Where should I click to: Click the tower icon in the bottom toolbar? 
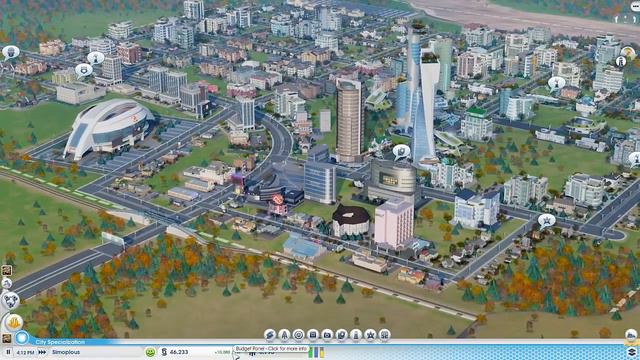pyautogui.click(x=356, y=335)
